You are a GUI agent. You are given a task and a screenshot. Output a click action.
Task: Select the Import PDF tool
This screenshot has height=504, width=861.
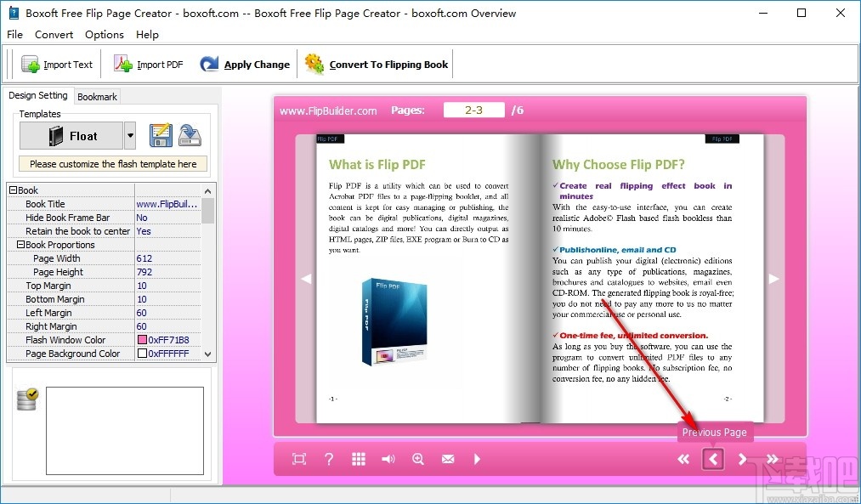149,64
